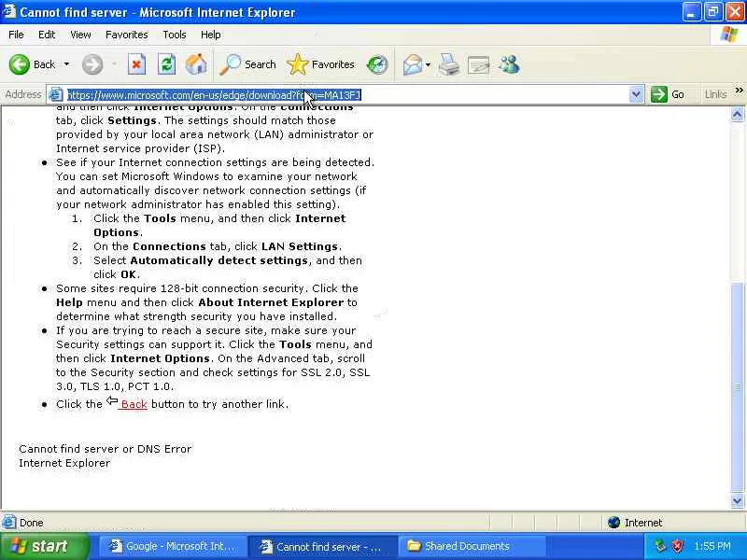747x560 pixels.
Task: Click the Internet Explorer title bar icon
Action: (9, 11)
